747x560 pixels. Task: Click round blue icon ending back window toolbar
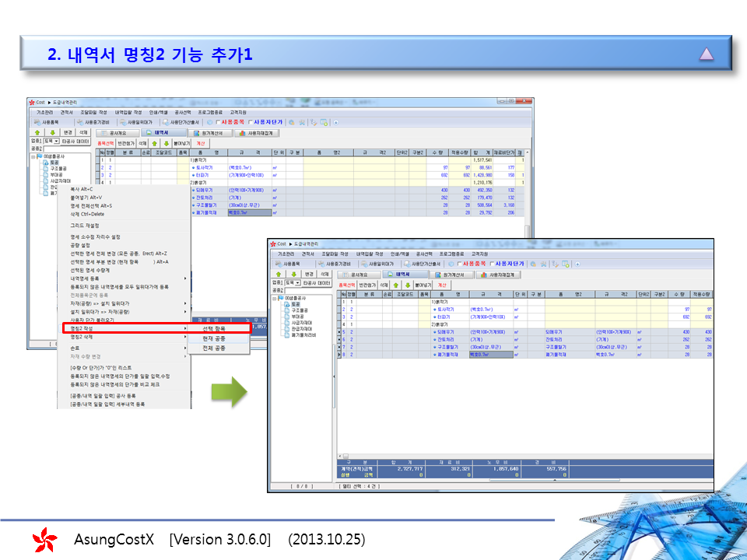pyautogui.click(x=336, y=122)
